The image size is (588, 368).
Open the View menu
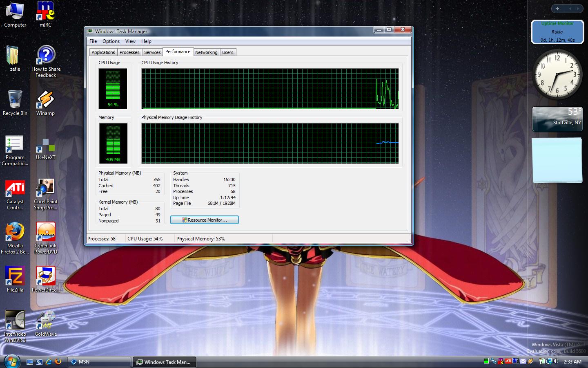(x=130, y=41)
